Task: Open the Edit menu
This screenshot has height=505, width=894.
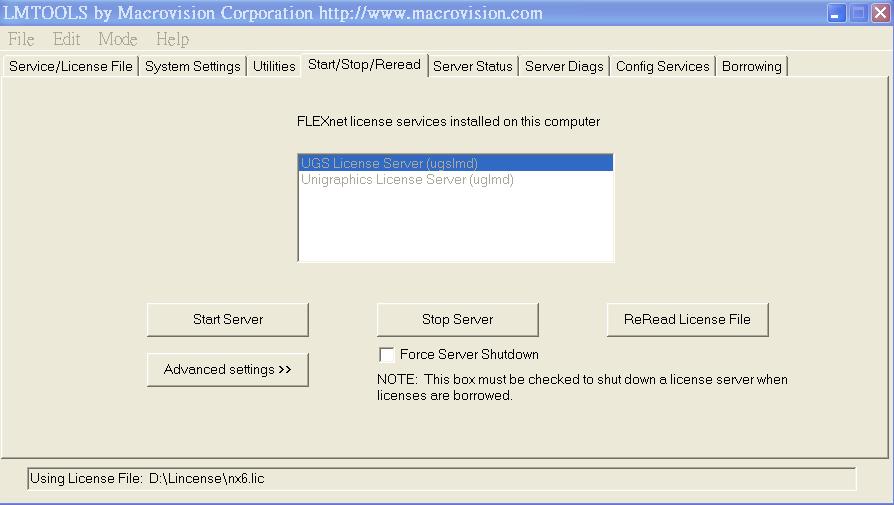Action: coord(66,39)
